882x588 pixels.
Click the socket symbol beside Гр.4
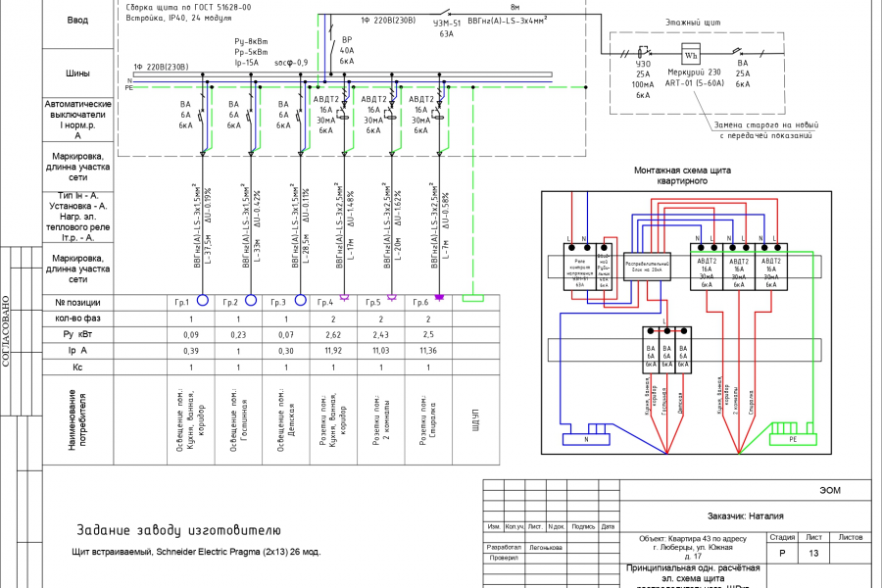[344, 297]
